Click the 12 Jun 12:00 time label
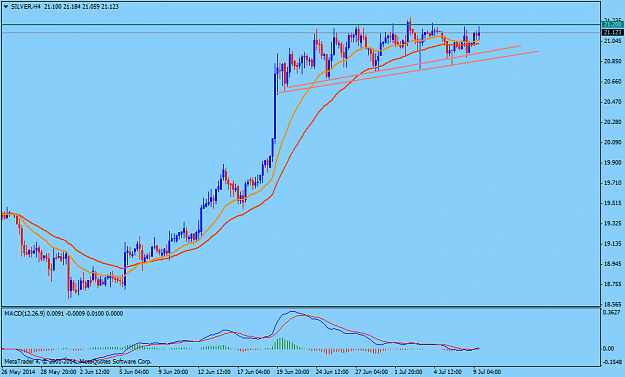Viewport: 625px width, 377px height. tap(214, 372)
